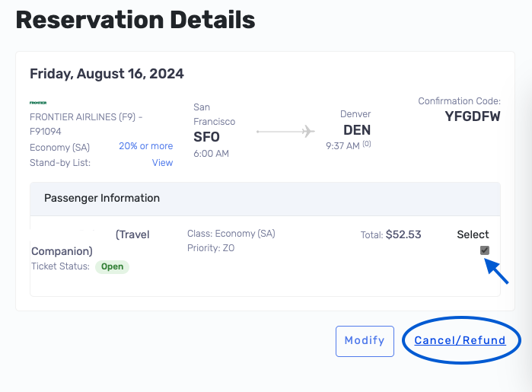532x392 pixels.
Task: Click the SFO departure airport code
Action: 207,137
